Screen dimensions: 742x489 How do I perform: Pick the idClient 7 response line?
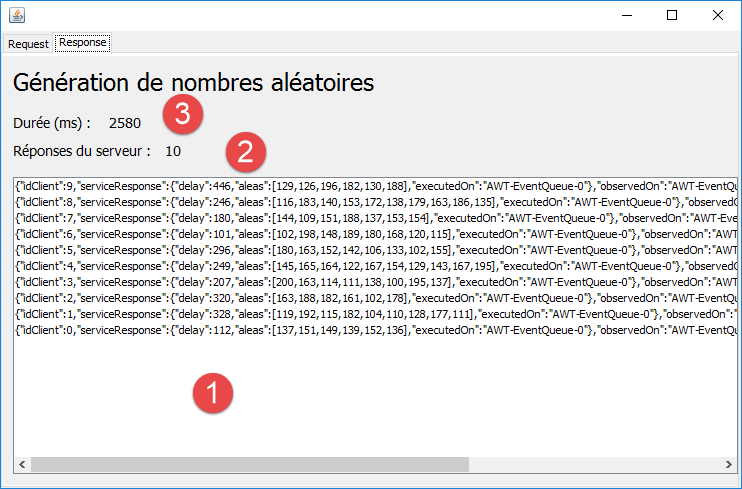[x=300, y=218]
